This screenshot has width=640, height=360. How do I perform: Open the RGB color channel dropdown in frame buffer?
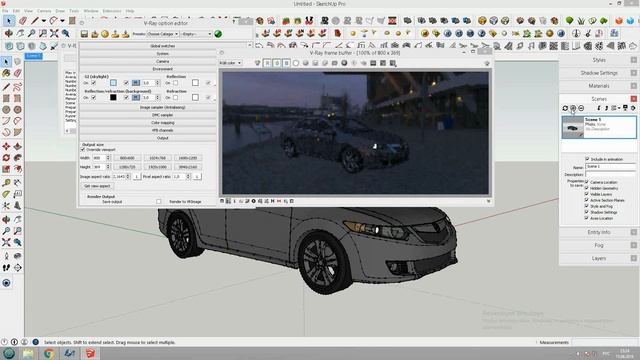click(230, 63)
